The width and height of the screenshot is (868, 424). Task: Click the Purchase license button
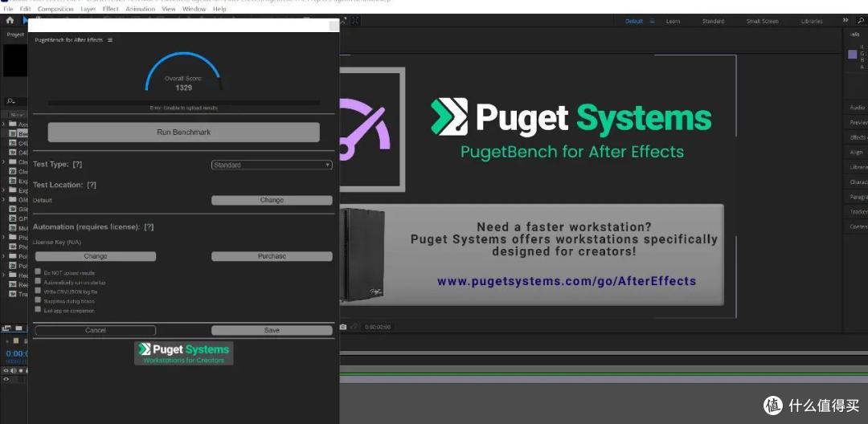272,256
